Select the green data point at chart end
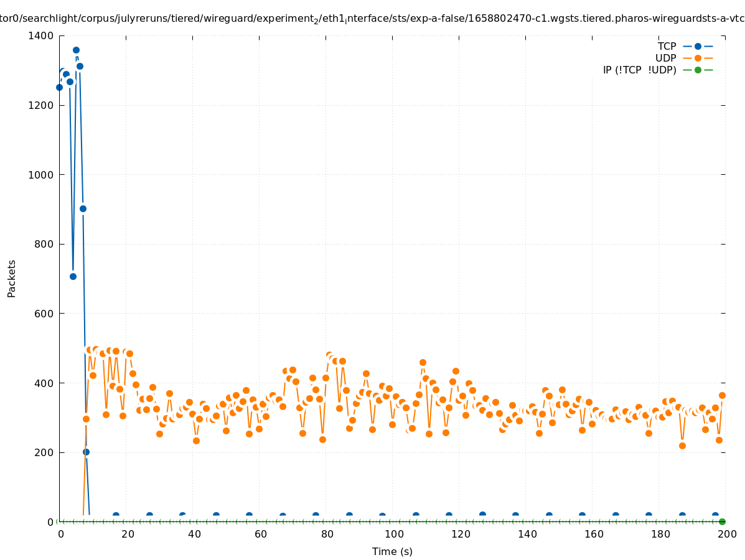Viewport: 745px width, 560px height. point(722,521)
